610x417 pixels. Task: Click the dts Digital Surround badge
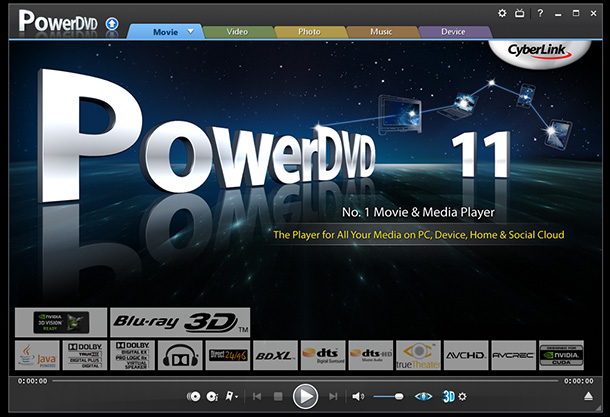pyautogui.click(x=323, y=356)
